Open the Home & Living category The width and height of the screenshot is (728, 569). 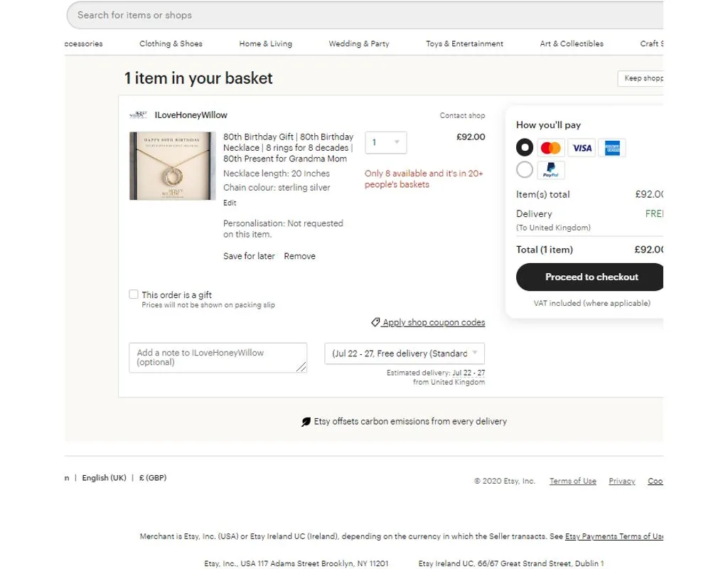(x=266, y=43)
